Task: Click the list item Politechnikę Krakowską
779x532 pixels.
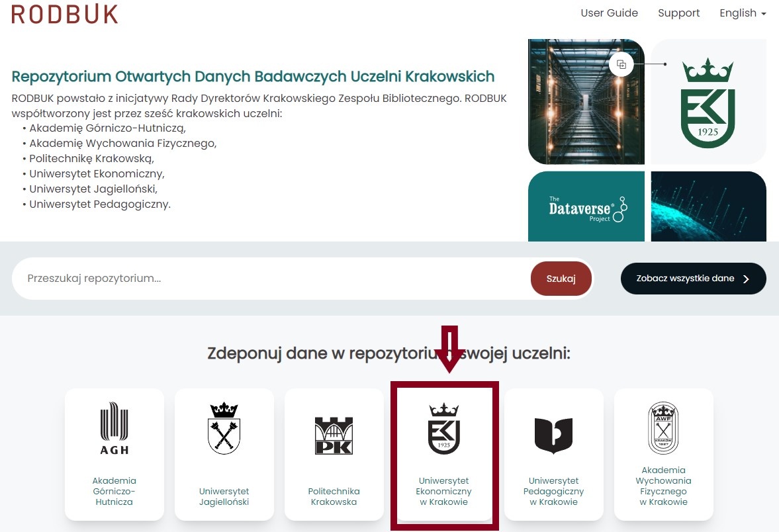Action: (x=92, y=158)
